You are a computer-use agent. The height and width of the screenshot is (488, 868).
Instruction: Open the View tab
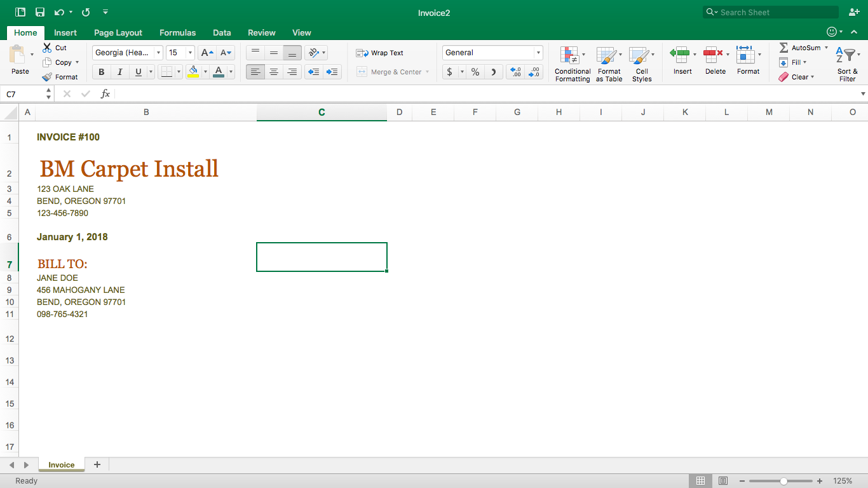pos(302,32)
